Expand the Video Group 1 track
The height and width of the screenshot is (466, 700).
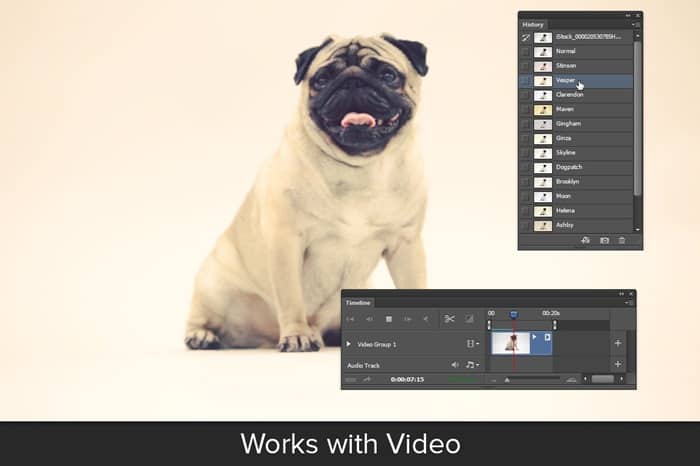[x=348, y=344]
